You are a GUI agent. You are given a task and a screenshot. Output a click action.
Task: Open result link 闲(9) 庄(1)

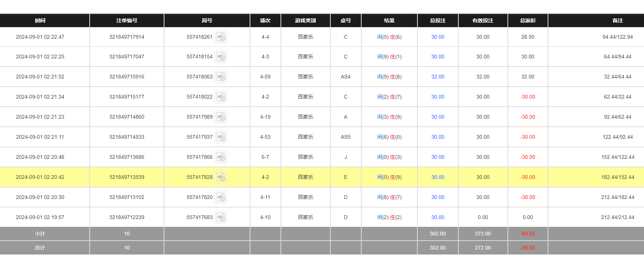389,57
